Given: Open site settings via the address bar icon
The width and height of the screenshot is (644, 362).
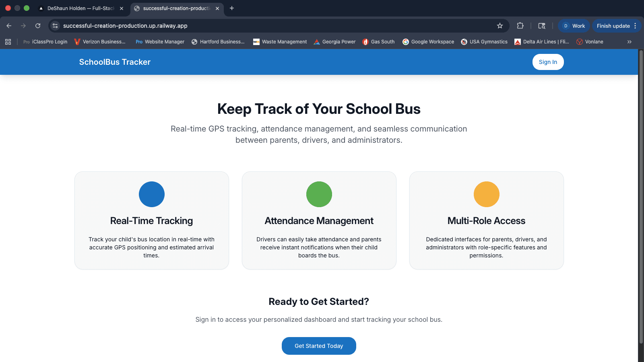Looking at the screenshot, I should pos(55,25).
